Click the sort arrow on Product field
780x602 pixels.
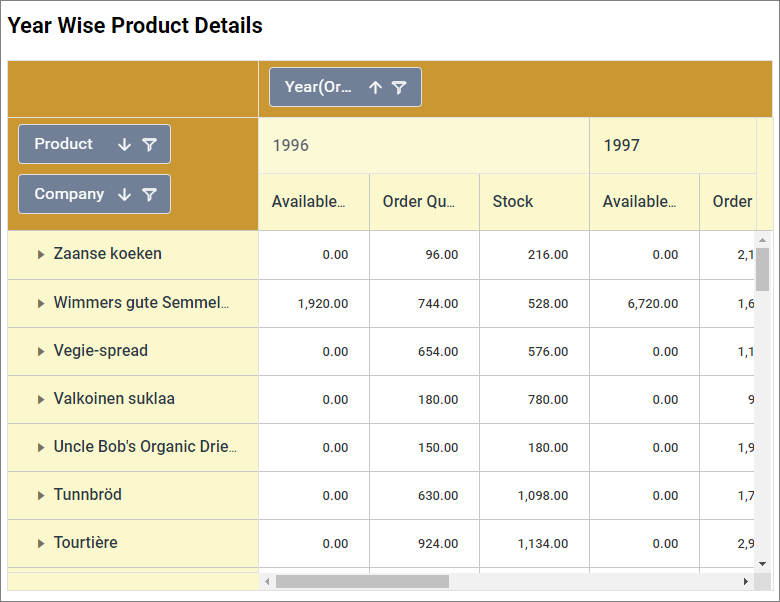pos(124,144)
